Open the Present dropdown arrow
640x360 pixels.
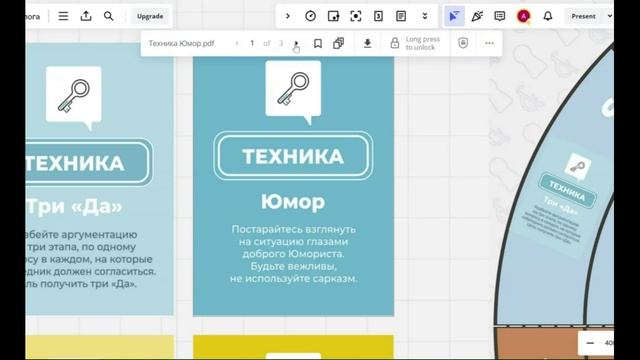click(x=609, y=16)
